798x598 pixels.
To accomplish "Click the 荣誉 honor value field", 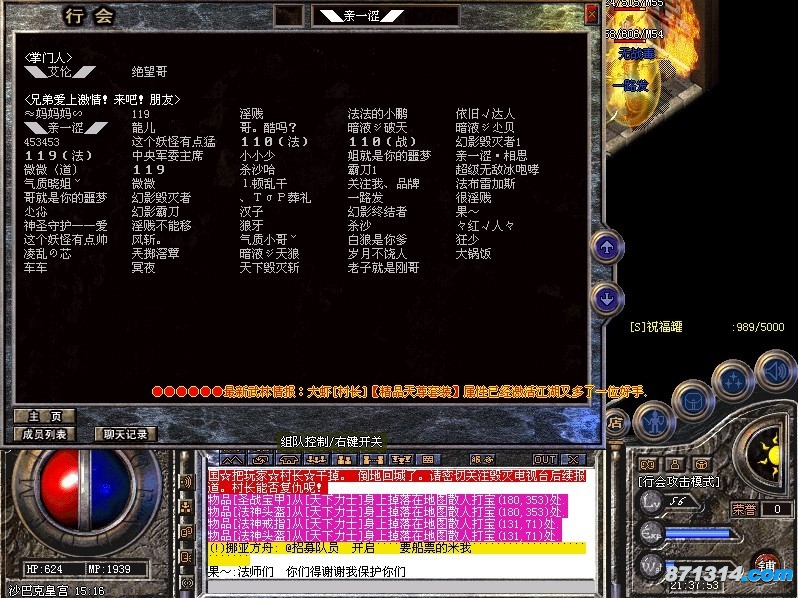I will 772,509.
